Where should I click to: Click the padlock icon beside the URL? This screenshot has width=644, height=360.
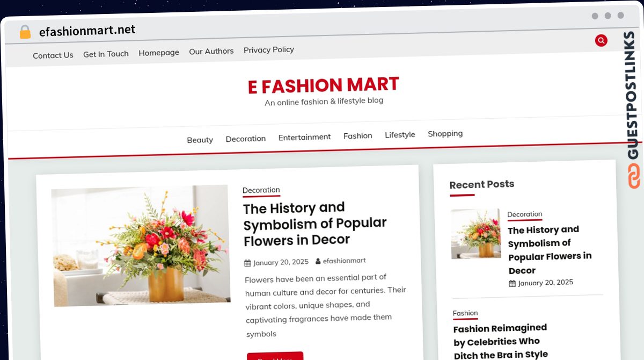pos(25,32)
